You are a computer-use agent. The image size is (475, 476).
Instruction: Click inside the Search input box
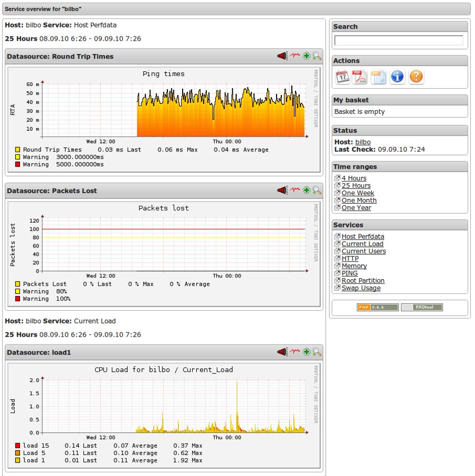coord(398,40)
